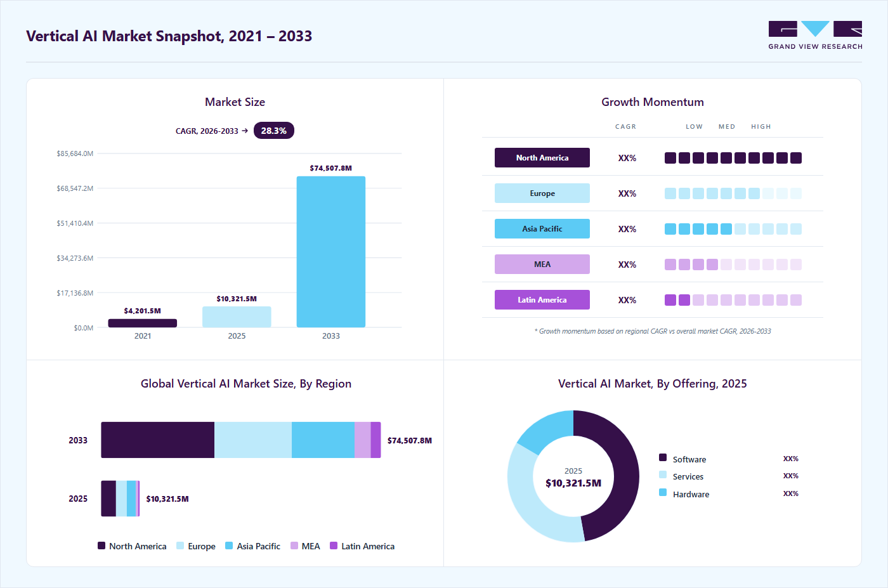Image resolution: width=888 pixels, height=588 pixels.
Task: Click the North America segment in 2033 bar
Action: coord(158,440)
